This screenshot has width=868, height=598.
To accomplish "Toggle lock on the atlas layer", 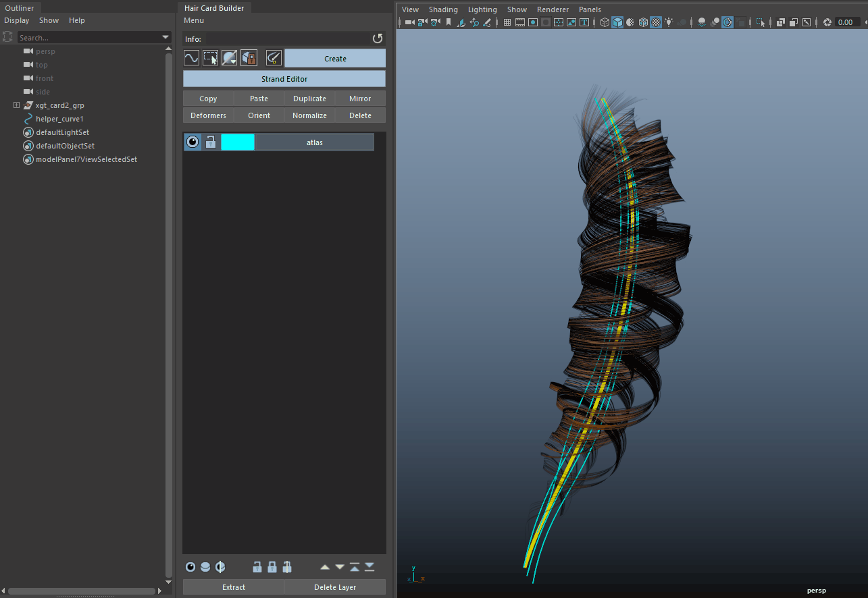I will [211, 142].
